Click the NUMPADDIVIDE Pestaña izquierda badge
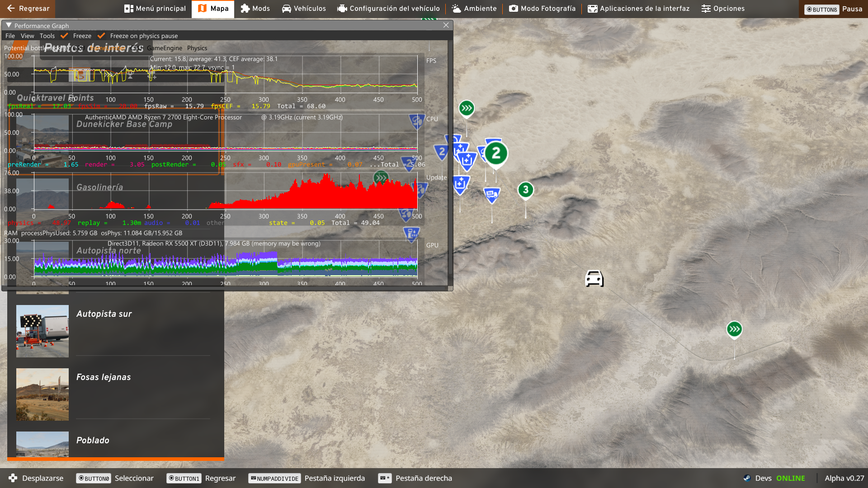868x488 pixels. (x=274, y=479)
